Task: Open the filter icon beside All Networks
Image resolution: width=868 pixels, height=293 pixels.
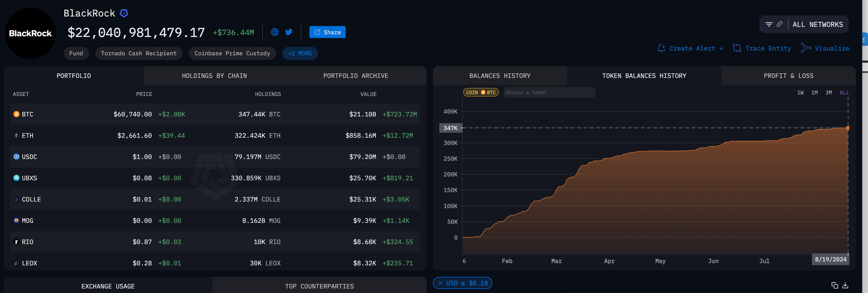Action: [x=769, y=24]
